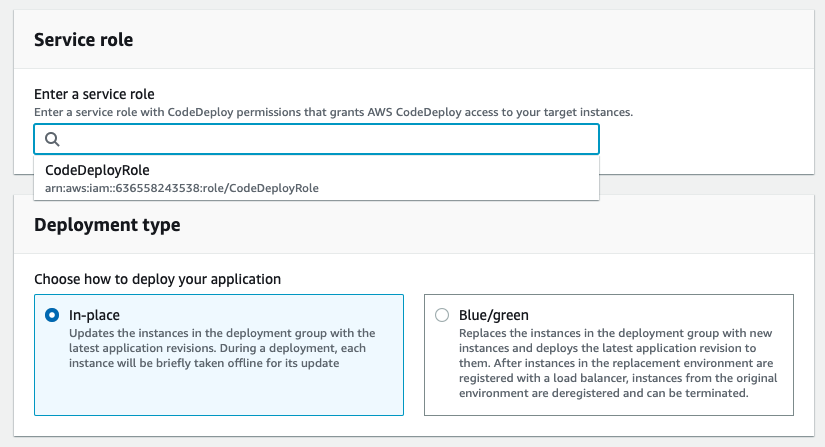Click 'Choose how to deploy your application' label
Viewport: 825px width, 447px height.
[157, 279]
